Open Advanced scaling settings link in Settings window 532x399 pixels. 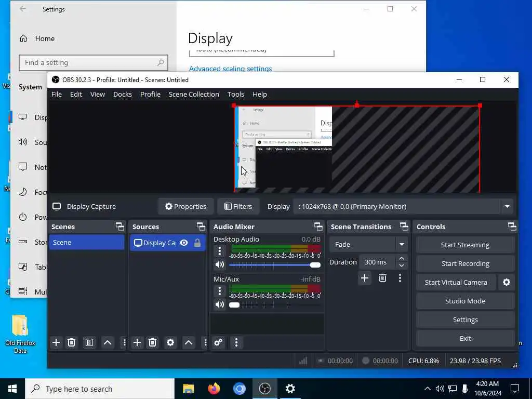pos(230,69)
